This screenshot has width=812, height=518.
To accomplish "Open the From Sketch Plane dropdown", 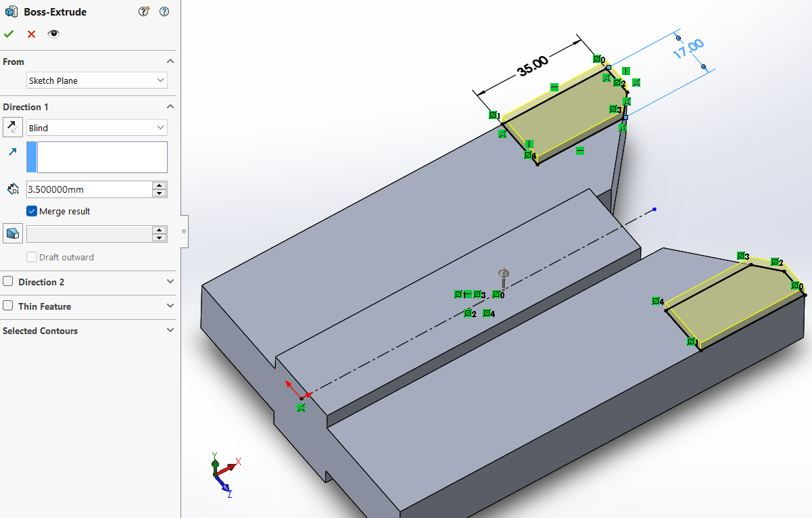I will pyautogui.click(x=97, y=80).
